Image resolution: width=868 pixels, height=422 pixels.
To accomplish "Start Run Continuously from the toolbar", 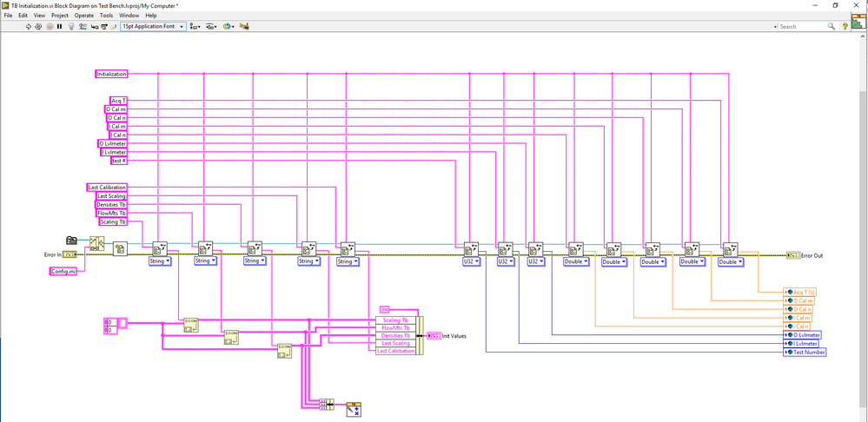I will click(x=39, y=26).
